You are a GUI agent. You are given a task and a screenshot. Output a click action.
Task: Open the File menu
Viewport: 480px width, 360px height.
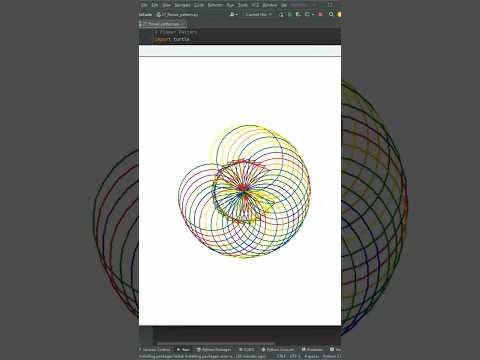tap(144, 5)
